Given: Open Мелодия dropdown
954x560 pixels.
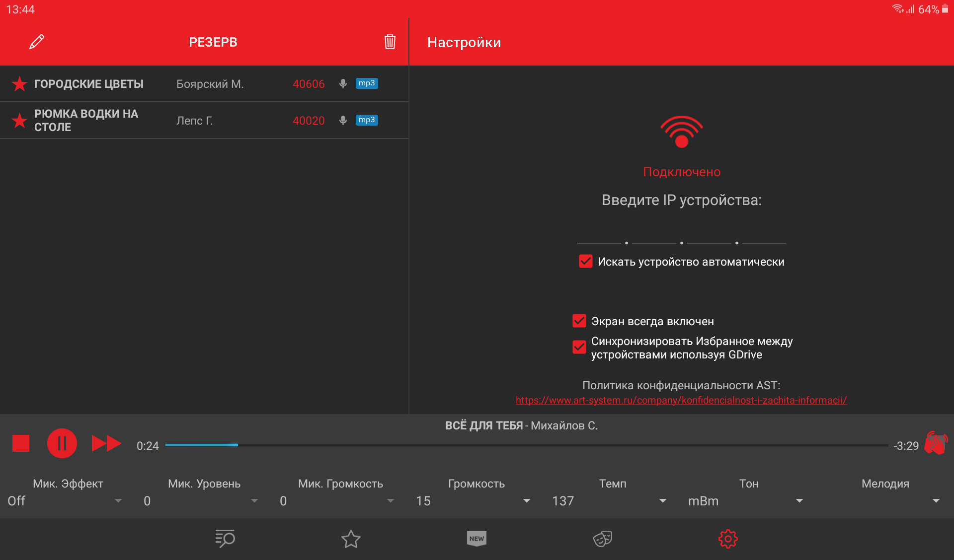Looking at the screenshot, I should click(x=882, y=501).
